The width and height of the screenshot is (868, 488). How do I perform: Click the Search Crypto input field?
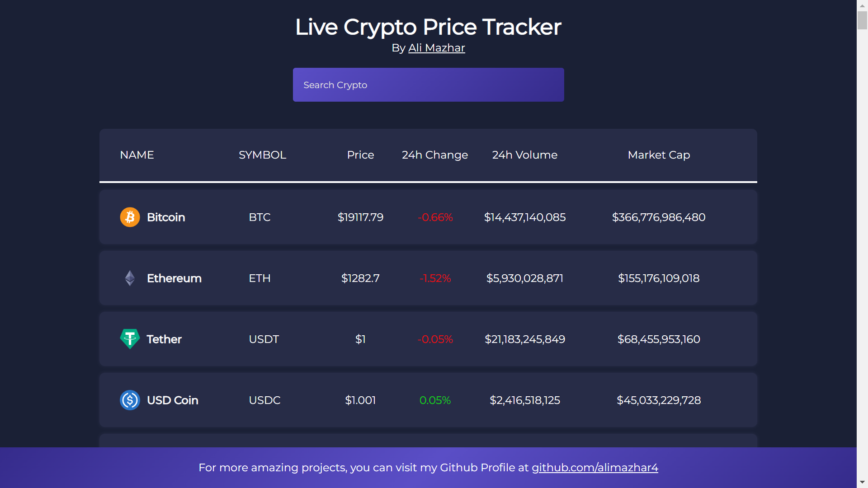click(428, 84)
